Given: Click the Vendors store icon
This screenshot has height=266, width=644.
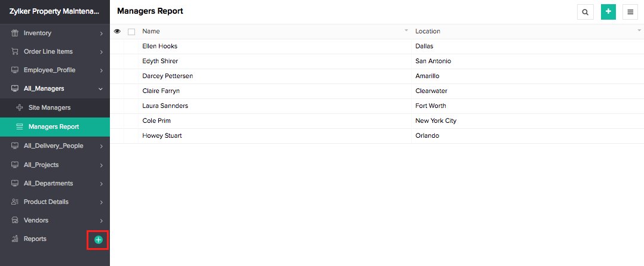Looking at the screenshot, I should (15, 221).
